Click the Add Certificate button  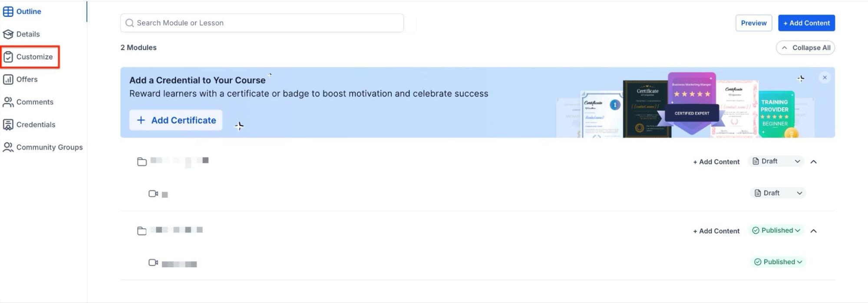tap(176, 120)
